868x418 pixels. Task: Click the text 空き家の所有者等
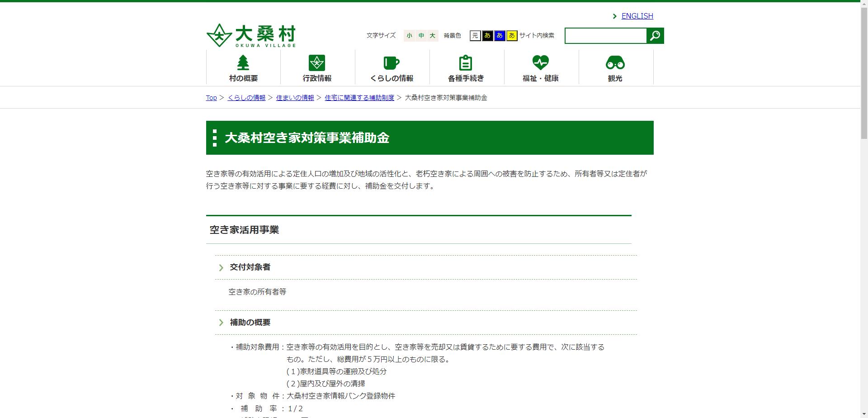257,292
